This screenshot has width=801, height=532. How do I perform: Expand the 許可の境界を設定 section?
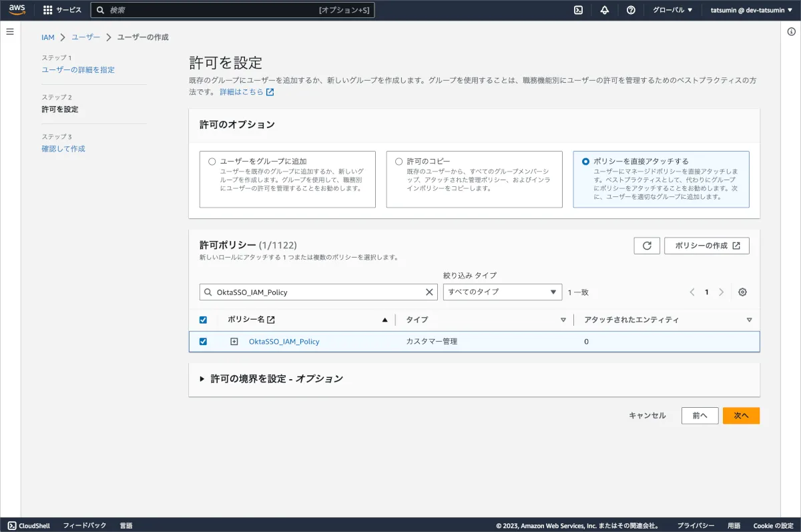202,378
